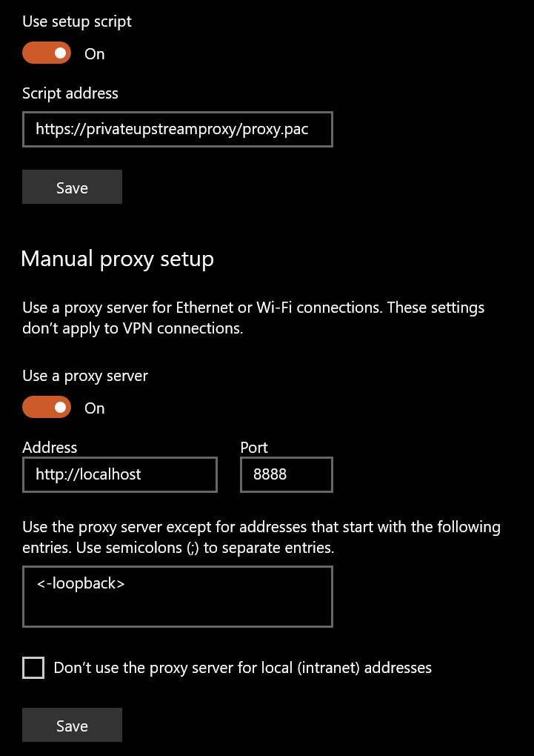Click the "Use a proxy server" heading text
Image resolution: width=534 pixels, height=756 pixels.
(x=84, y=376)
